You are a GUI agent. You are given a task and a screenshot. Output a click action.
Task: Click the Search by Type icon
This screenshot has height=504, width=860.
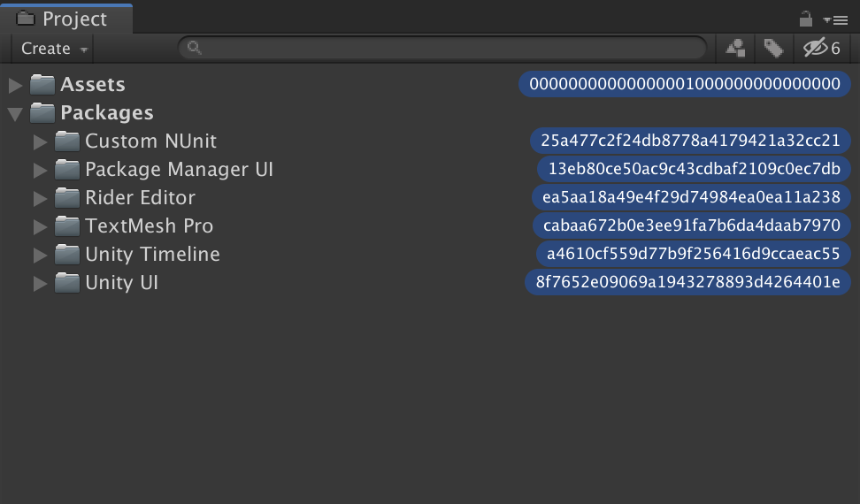735,48
